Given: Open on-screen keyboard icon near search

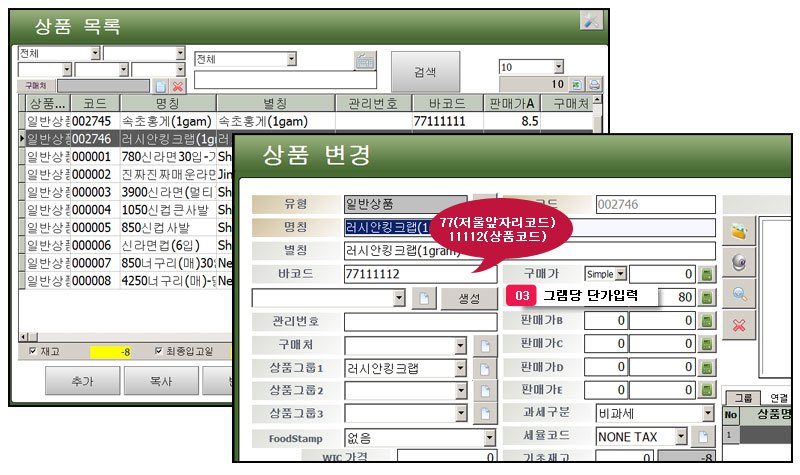Looking at the screenshot, I should pyautogui.click(x=365, y=61).
